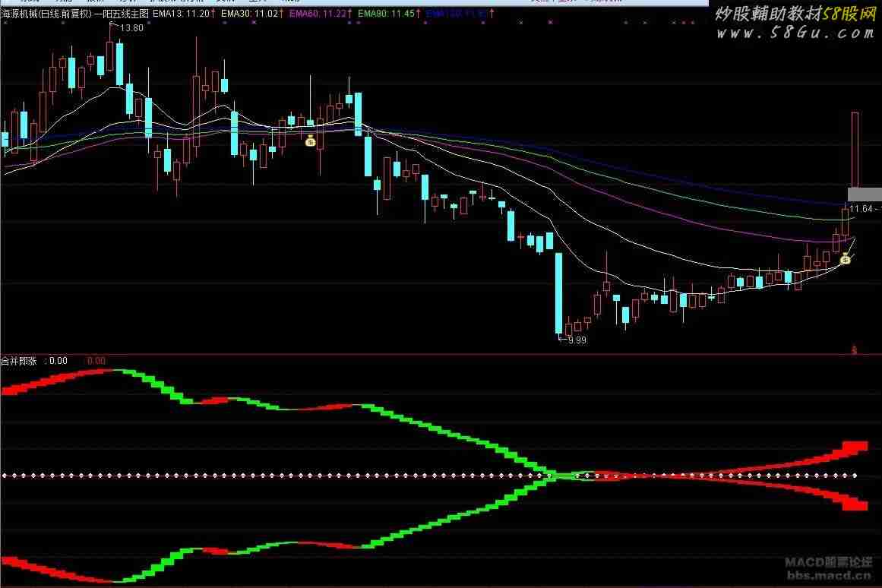Screen dimensions: 882x588
Task: Click the 13.80 high price label
Action: [131, 27]
